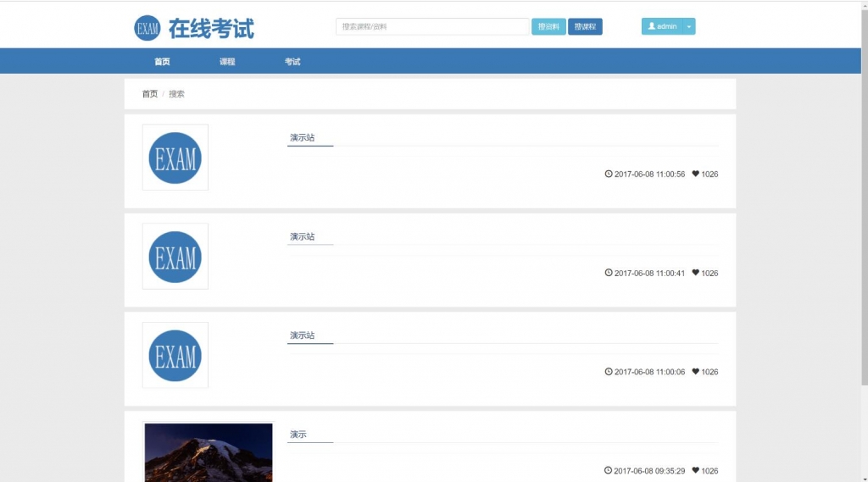Viewport: 868px width, 482px height.
Task: Click the mountain thumbnail of the 演示 result
Action: tap(209, 452)
